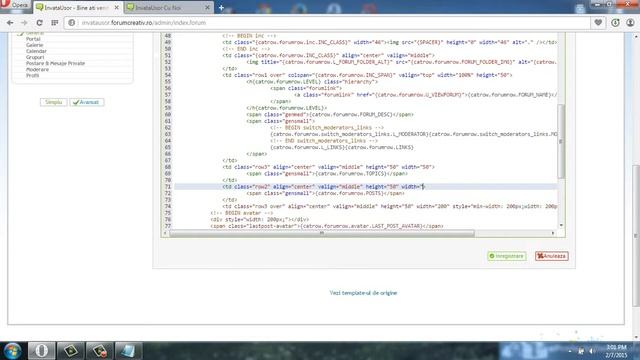Close the first InvataUsor browser tab
The height and width of the screenshot is (360, 640).
point(116,8)
